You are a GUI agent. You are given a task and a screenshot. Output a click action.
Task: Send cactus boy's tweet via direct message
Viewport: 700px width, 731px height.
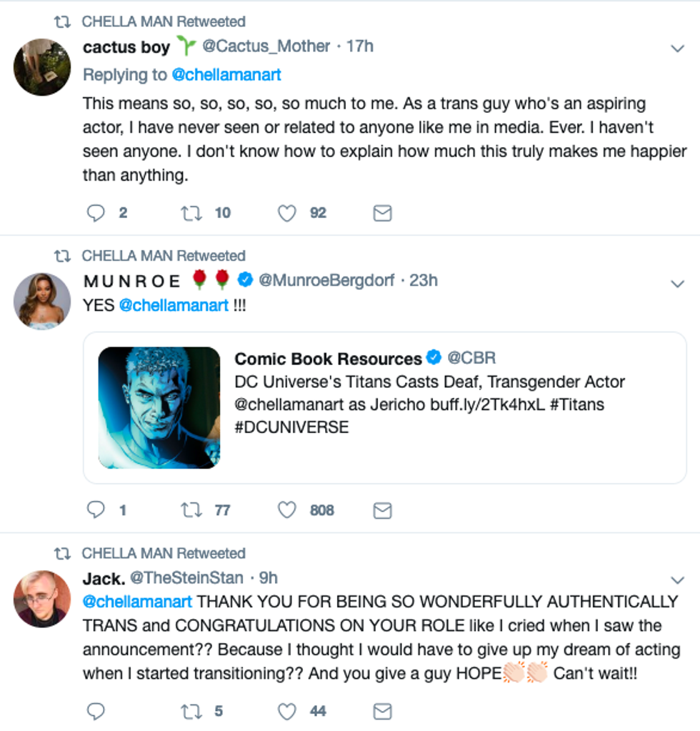[383, 213]
